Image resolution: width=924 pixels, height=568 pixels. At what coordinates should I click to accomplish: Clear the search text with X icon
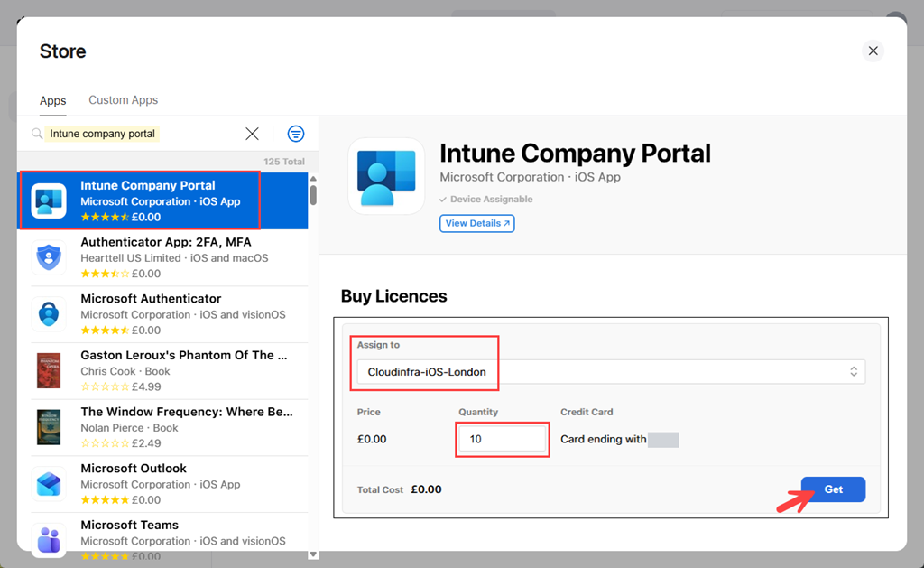[253, 134]
